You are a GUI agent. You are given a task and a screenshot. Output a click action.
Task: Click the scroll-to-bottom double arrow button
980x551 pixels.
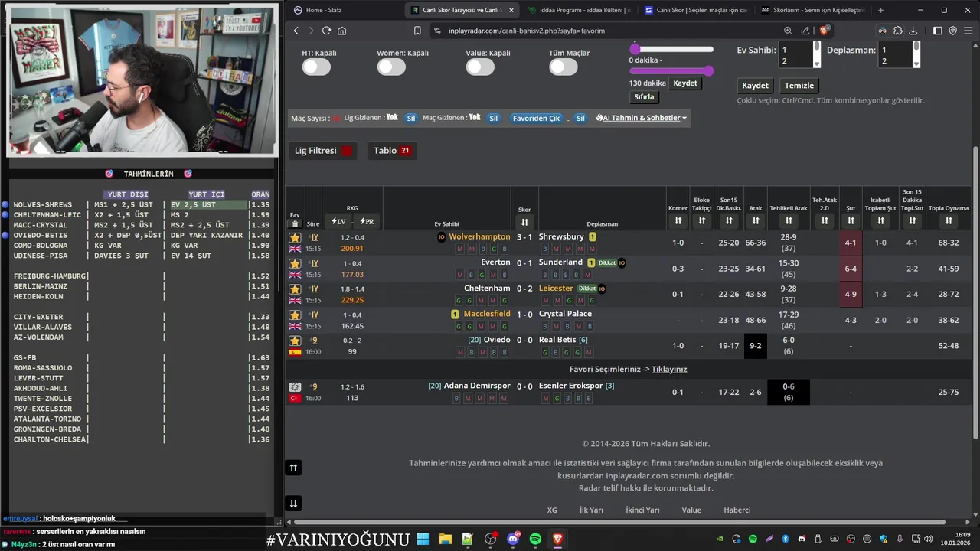point(293,503)
